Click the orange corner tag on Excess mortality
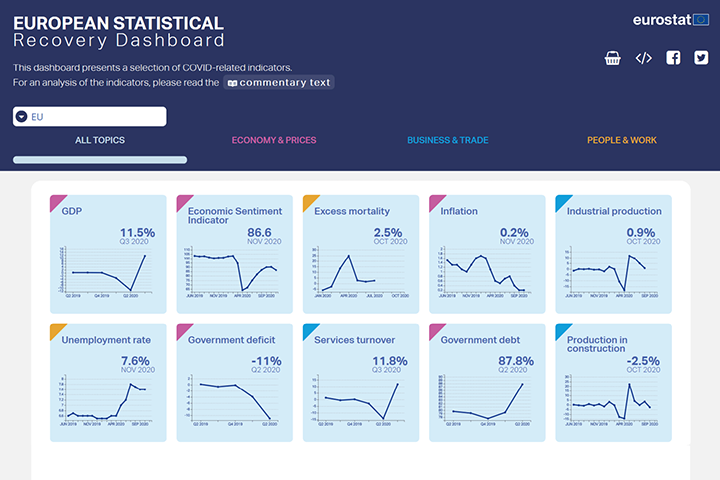Viewport: 720px width, 480px height. (309, 202)
